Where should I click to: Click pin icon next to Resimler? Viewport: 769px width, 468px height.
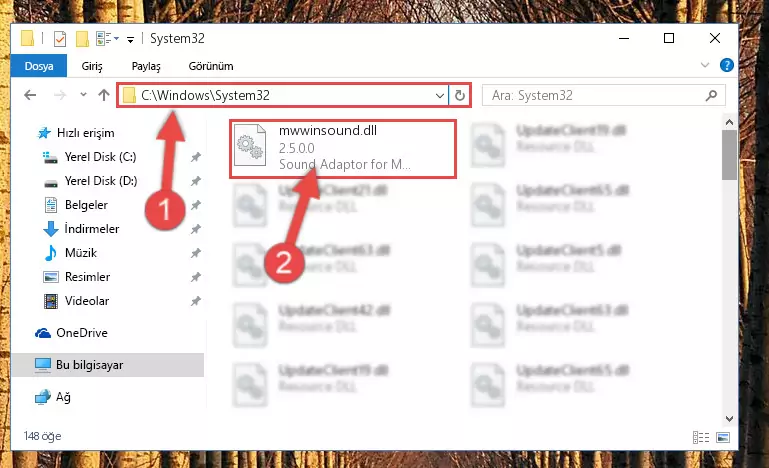[x=196, y=277]
